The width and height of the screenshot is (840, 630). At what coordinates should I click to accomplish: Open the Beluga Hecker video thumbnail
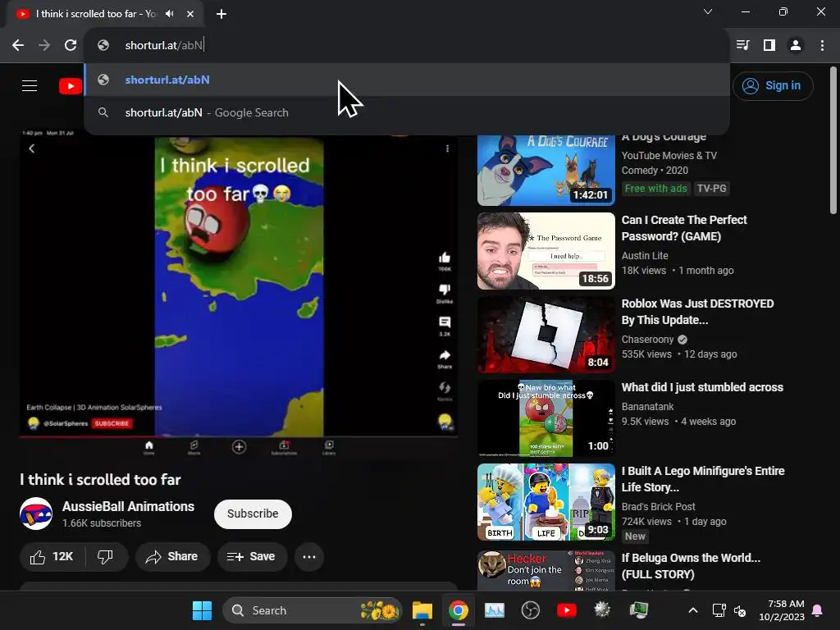[546, 571]
